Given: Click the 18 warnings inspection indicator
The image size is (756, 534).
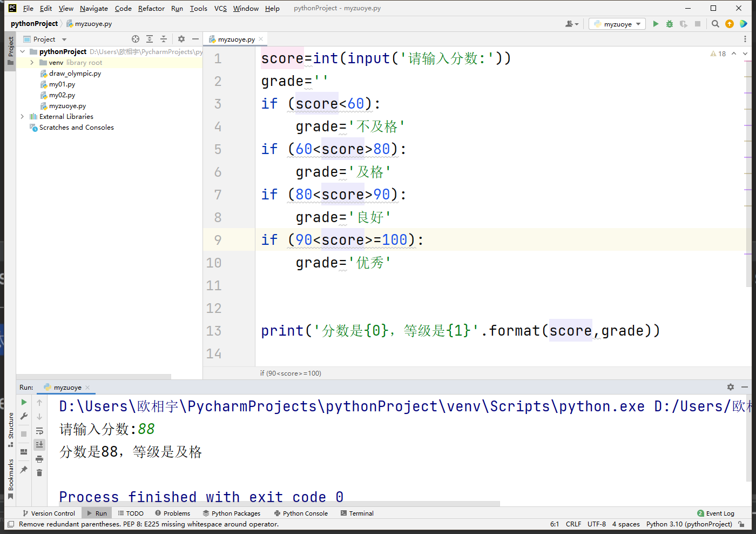Looking at the screenshot, I should pos(718,54).
